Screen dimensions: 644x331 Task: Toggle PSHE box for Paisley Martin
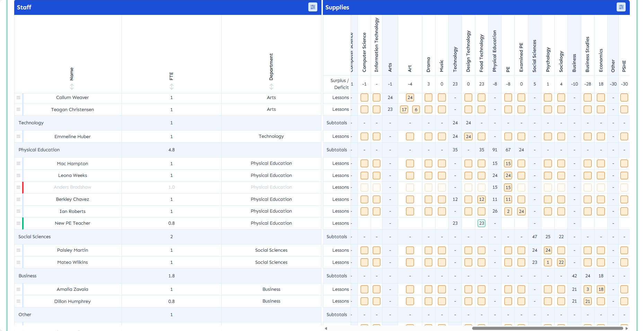coord(624,250)
